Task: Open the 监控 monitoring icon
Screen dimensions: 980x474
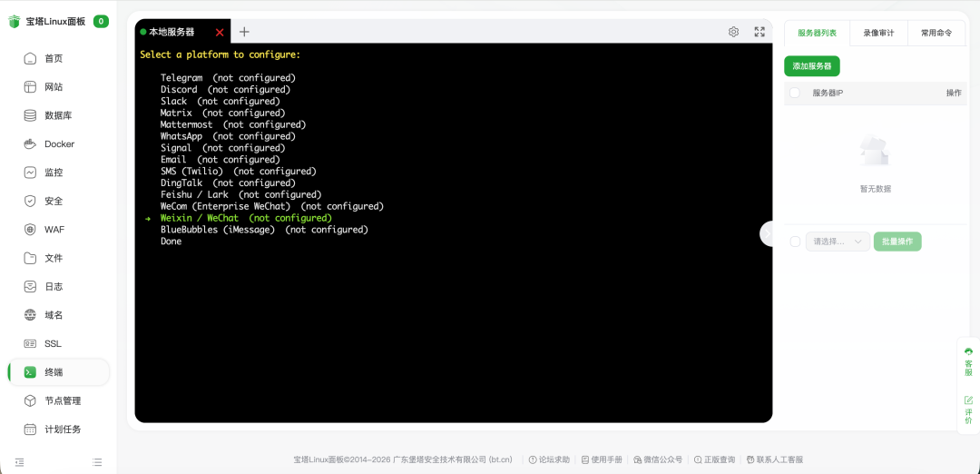Action: 30,173
